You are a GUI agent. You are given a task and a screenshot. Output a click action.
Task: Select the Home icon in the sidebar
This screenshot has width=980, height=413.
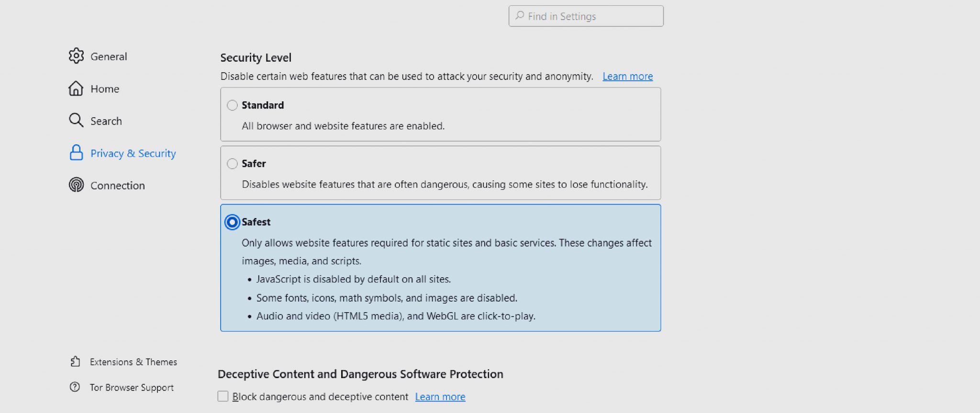(x=76, y=88)
